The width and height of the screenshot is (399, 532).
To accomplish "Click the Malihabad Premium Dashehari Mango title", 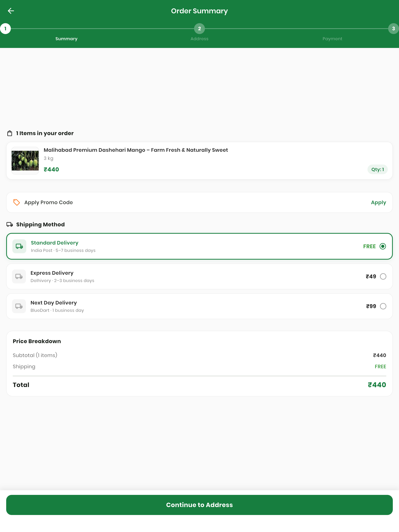I will (x=136, y=150).
